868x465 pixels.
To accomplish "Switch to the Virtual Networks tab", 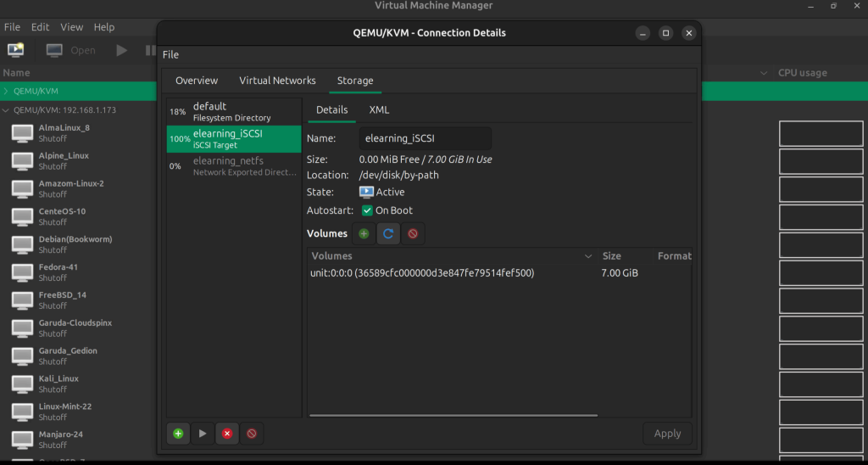I will click(277, 81).
